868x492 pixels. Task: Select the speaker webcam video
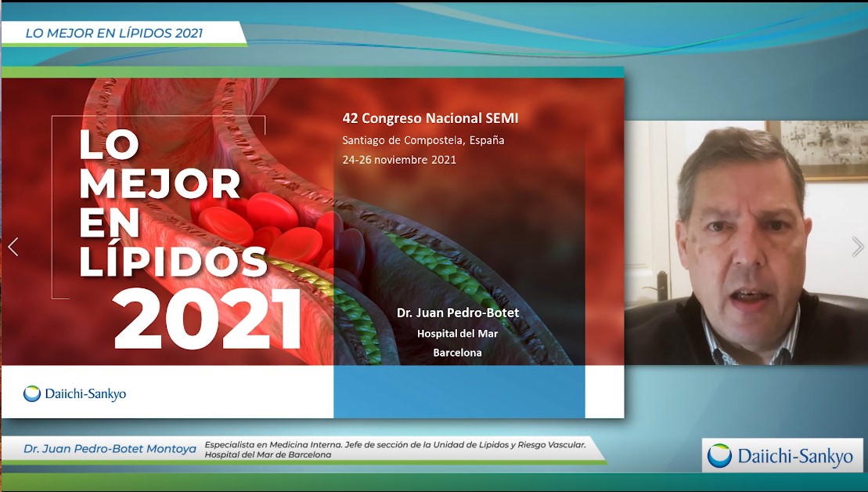click(746, 243)
